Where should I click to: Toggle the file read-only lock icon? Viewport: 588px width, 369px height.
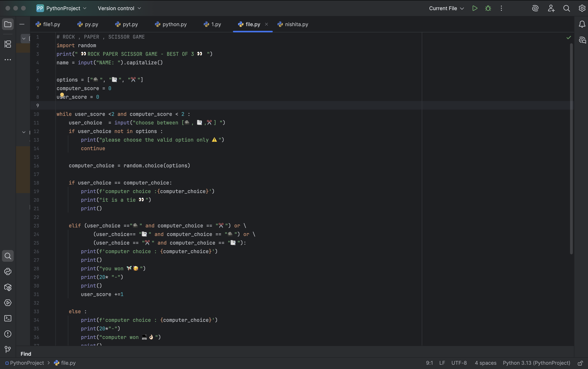tap(580, 363)
